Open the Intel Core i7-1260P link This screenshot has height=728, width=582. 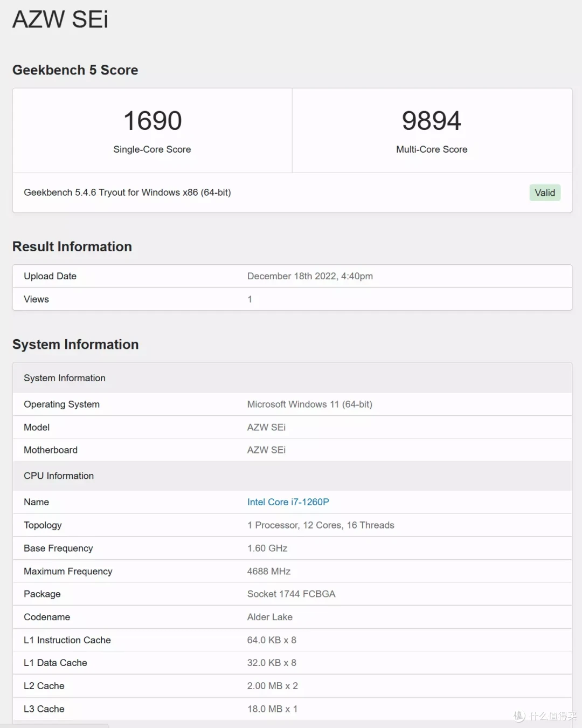pyautogui.click(x=288, y=502)
